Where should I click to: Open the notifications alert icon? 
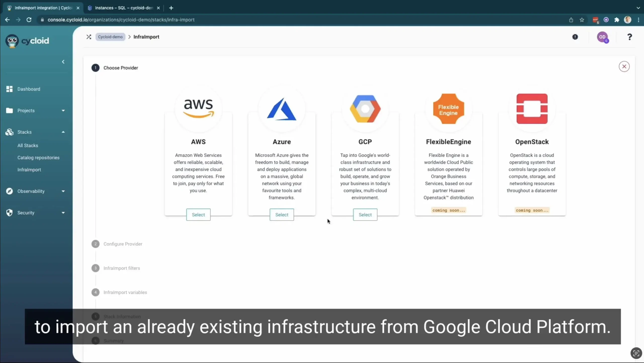pos(575,37)
